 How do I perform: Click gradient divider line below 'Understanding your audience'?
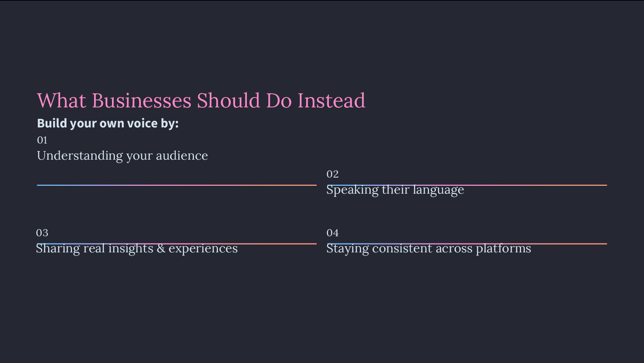(x=177, y=185)
